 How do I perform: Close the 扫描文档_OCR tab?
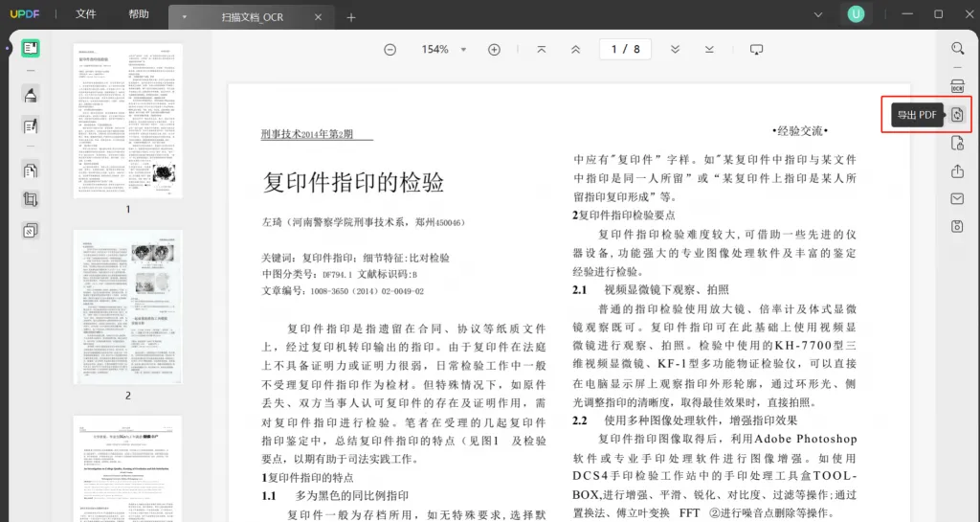[318, 17]
